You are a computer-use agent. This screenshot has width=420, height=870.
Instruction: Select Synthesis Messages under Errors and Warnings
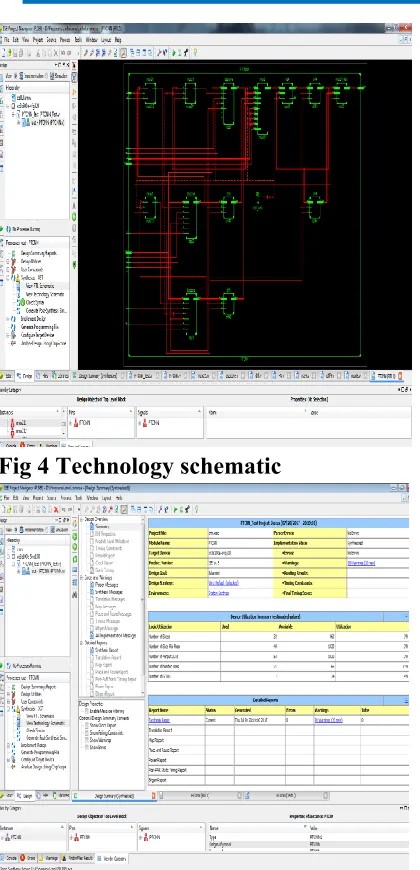pyautogui.click(x=109, y=592)
